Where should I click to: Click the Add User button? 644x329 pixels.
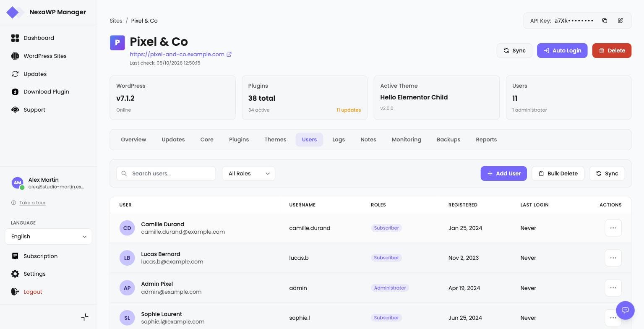coord(503,174)
